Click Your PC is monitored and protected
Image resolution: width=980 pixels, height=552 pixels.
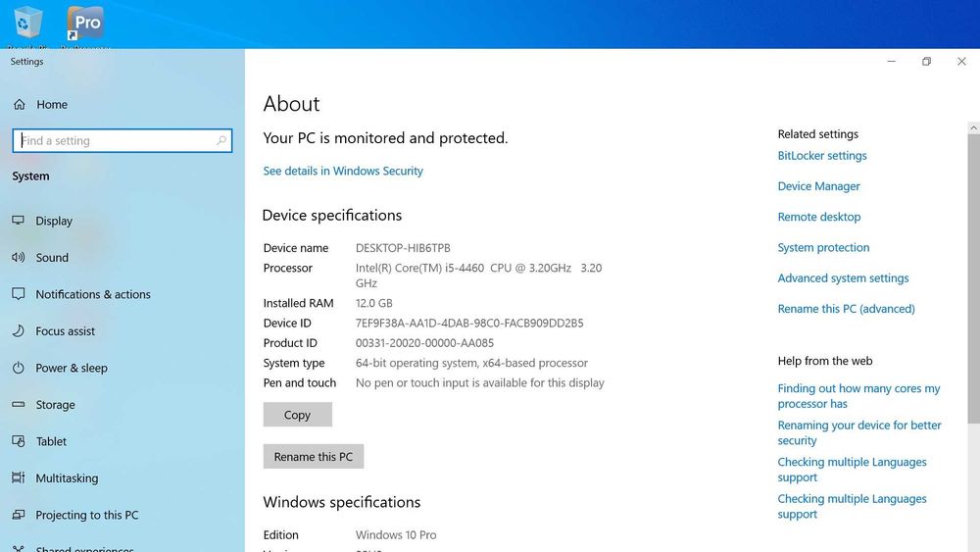385,138
